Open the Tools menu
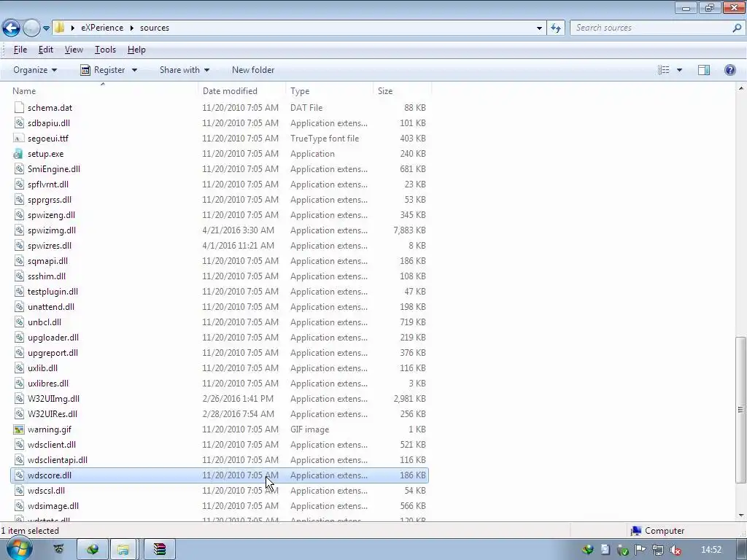747x560 pixels. (105, 50)
